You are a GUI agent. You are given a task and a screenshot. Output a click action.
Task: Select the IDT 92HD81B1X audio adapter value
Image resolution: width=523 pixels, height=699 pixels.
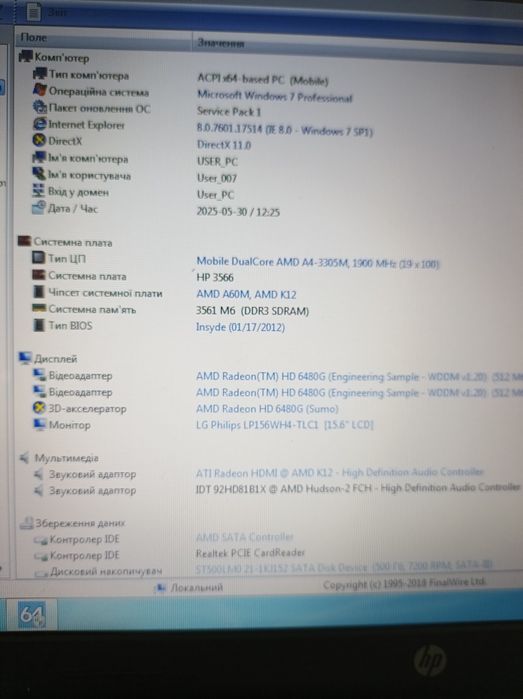coord(358,488)
